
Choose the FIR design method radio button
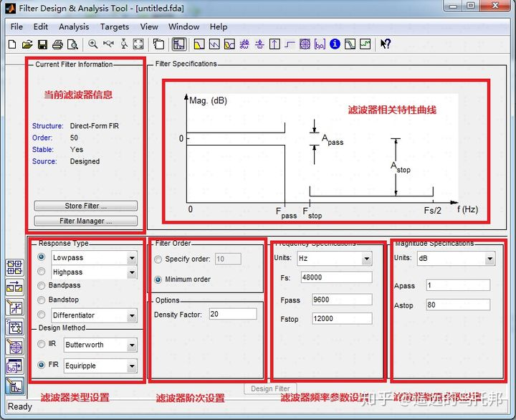click(42, 365)
